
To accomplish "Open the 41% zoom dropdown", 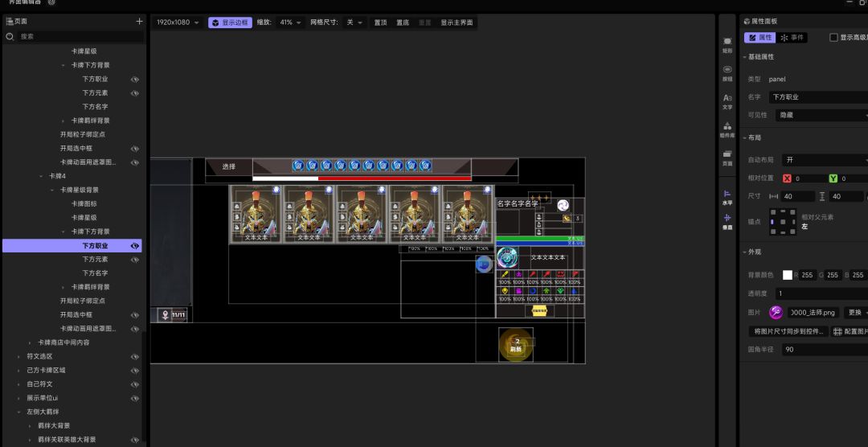I will click(291, 23).
